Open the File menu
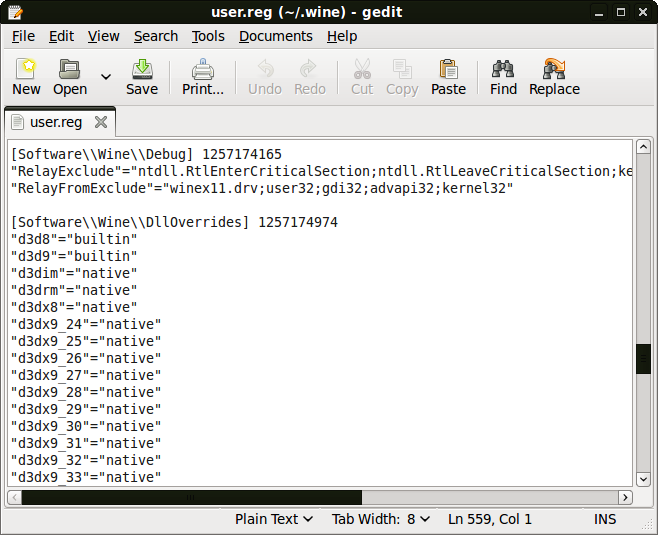Viewport: 658px width, 535px height. point(23,37)
